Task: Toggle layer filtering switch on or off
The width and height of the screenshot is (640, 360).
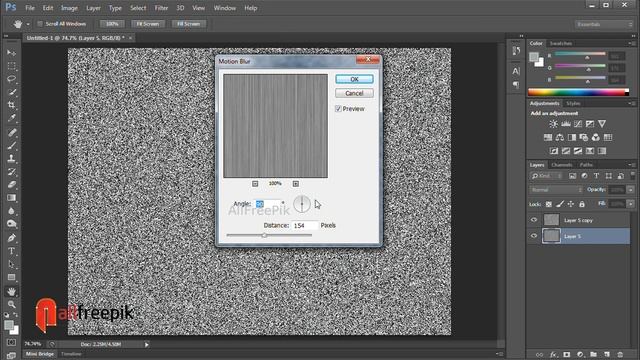Action: click(633, 176)
